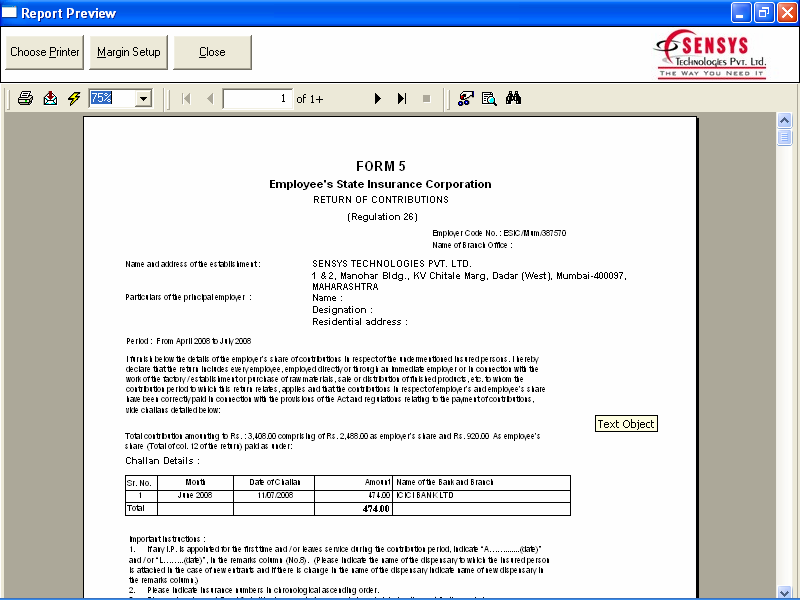
Task: Go to previous page arrow
Action: click(x=210, y=98)
